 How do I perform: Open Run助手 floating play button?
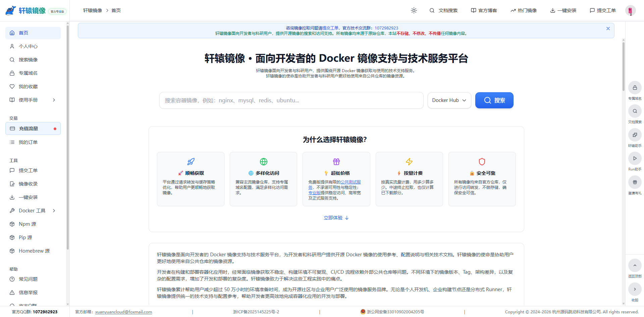coord(635,158)
